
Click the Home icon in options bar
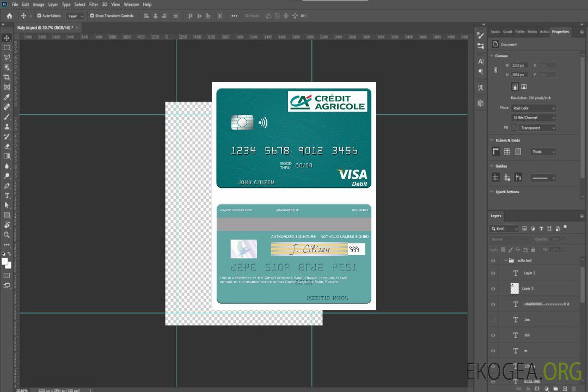[x=9, y=16]
